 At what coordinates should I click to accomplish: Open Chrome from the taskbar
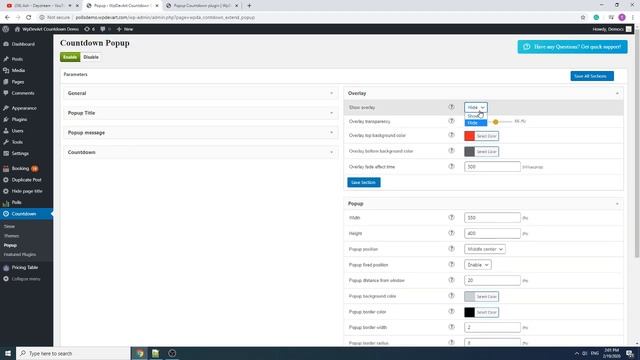[140, 353]
